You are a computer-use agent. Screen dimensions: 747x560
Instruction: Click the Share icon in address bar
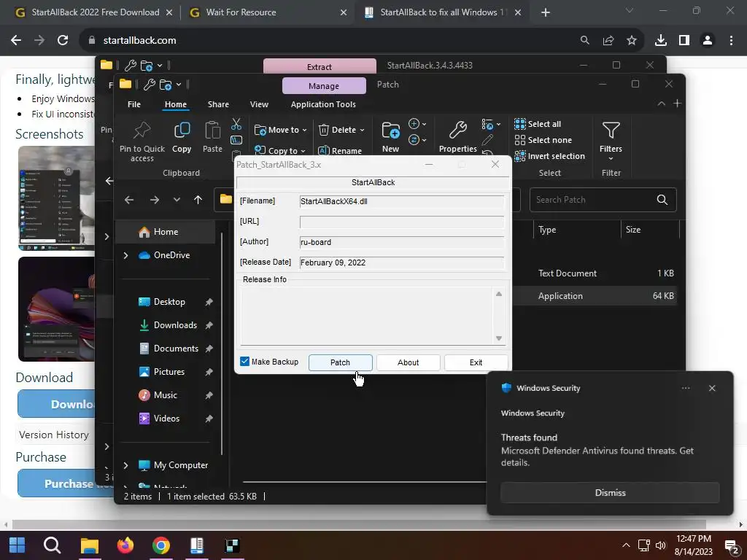pyautogui.click(x=608, y=41)
